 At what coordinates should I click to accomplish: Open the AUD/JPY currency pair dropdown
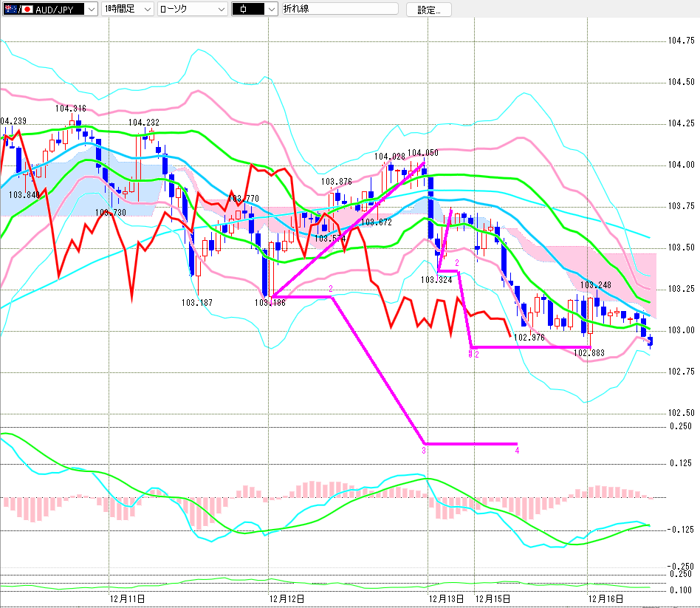click(x=90, y=9)
